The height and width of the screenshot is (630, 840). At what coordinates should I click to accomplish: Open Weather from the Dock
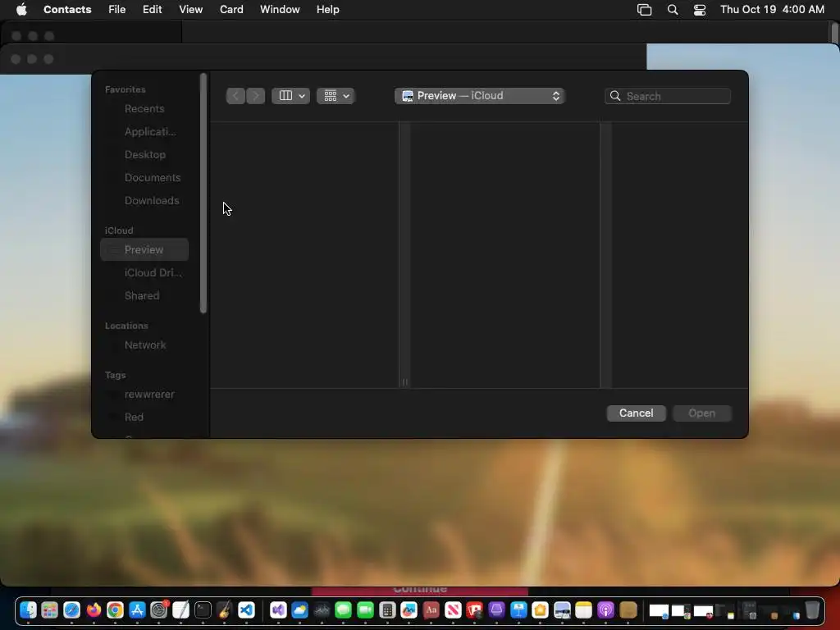coord(300,610)
